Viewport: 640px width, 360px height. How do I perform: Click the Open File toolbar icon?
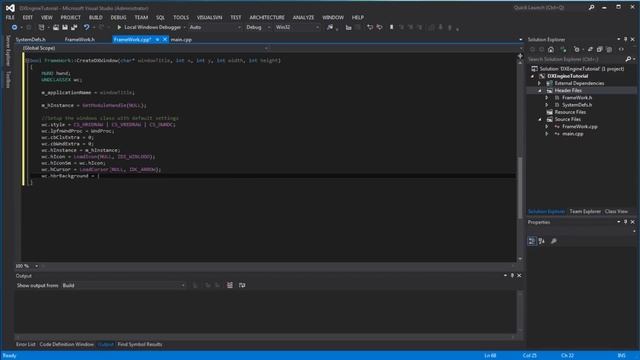pos(56,27)
